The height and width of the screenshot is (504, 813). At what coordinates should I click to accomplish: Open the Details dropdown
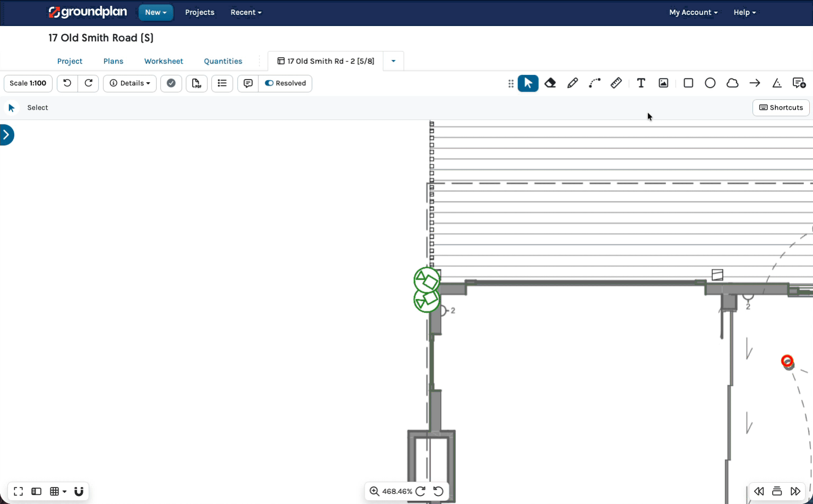click(129, 83)
